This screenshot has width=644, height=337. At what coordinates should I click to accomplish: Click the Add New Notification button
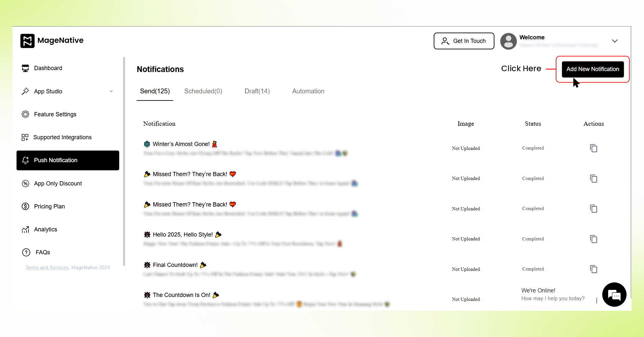593,69
